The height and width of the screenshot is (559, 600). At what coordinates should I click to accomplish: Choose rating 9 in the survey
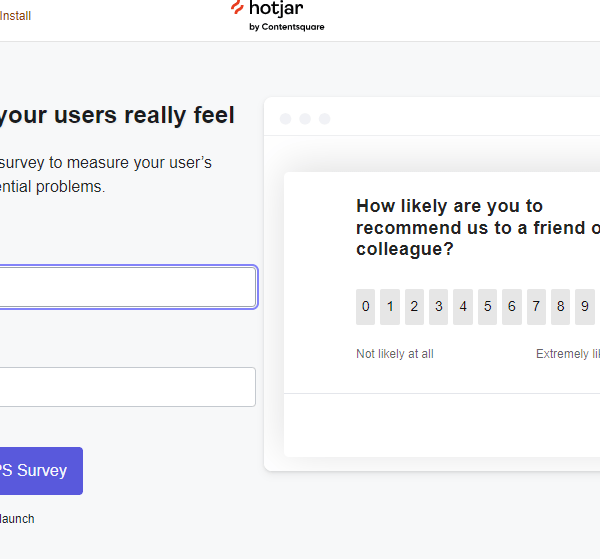click(585, 307)
